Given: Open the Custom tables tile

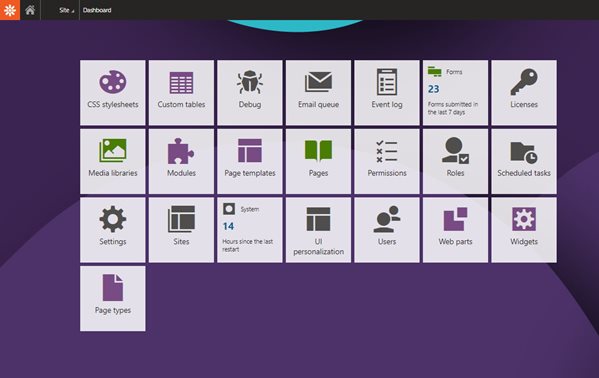Looking at the screenshot, I should point(181,92).
